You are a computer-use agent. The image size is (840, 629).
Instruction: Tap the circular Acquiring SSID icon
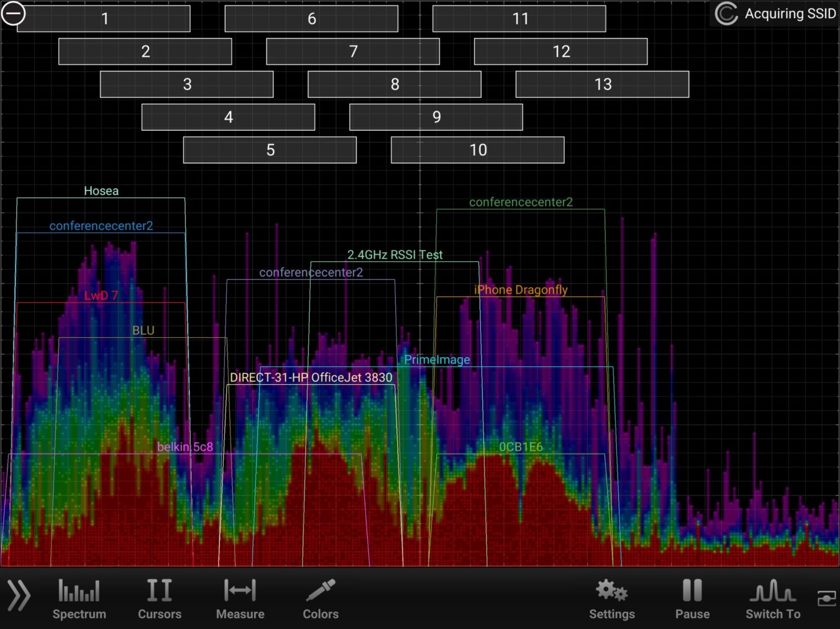pos(726,14)
